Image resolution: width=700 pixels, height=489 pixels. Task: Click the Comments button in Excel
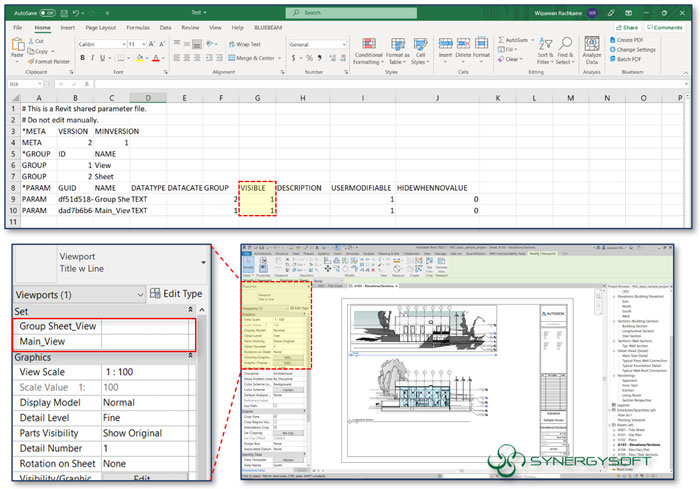(664, 28)
